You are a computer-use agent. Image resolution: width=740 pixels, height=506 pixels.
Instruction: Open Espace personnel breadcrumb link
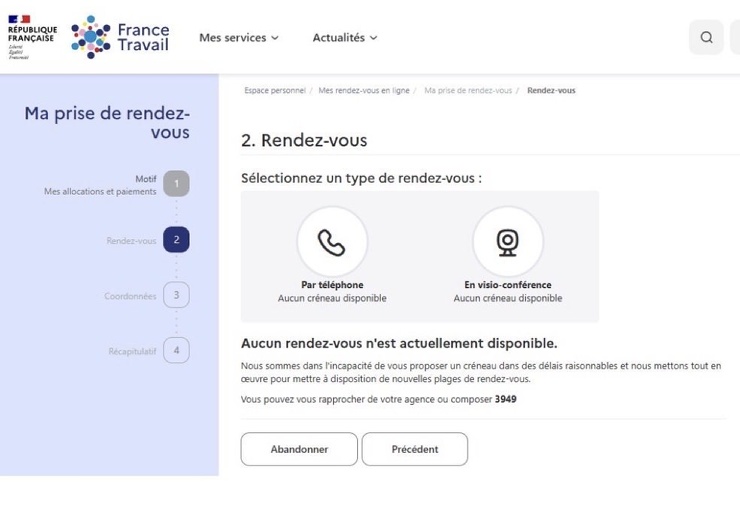coord(275,91)
